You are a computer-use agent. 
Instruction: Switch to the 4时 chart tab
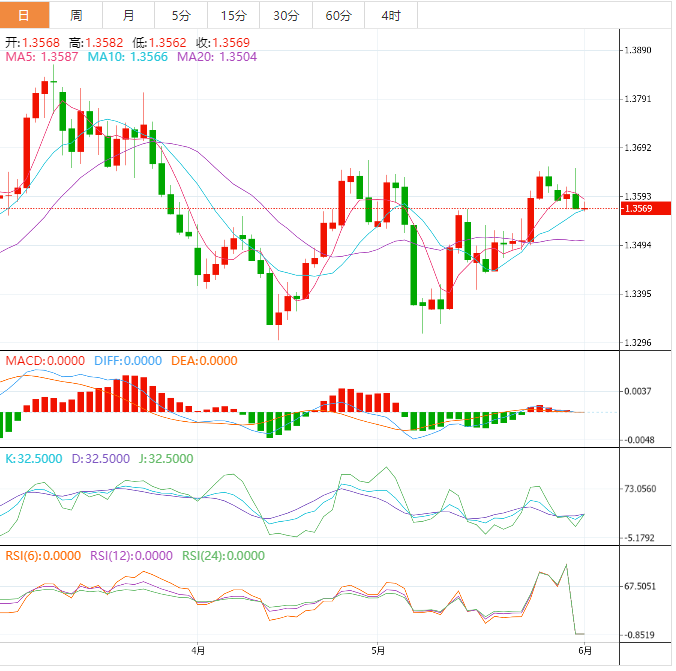tap(391, 15)
